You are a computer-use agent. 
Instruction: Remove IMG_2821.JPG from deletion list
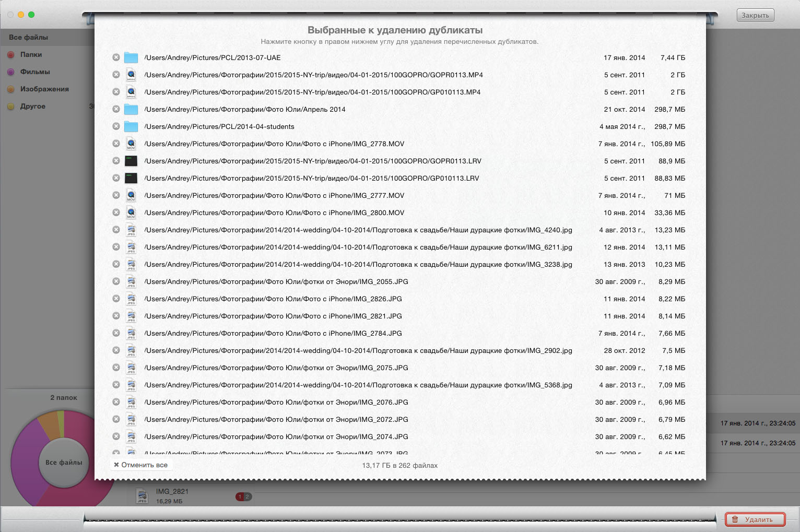point(116,316)
